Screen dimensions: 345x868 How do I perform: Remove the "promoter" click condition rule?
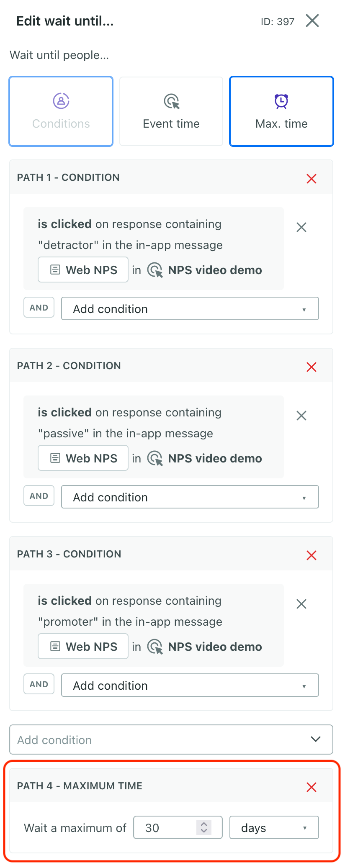pyautogui.click(x=301, y=604)
